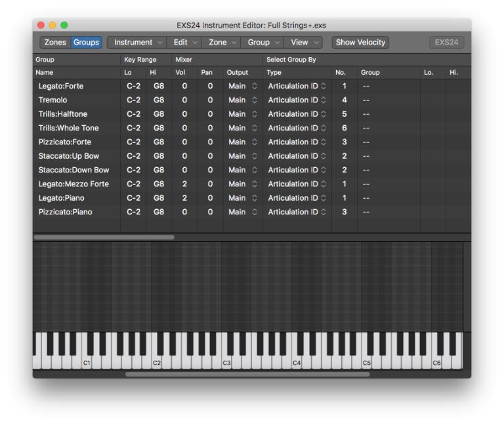This screenshot has height=425, width=504.
Task: Click the Output column header
Action: [x=237, y=73]
